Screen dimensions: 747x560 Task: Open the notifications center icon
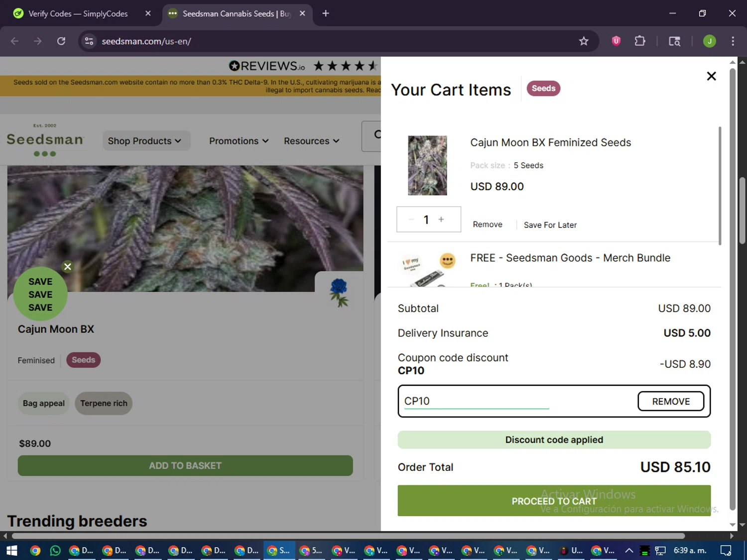[726, 551]
